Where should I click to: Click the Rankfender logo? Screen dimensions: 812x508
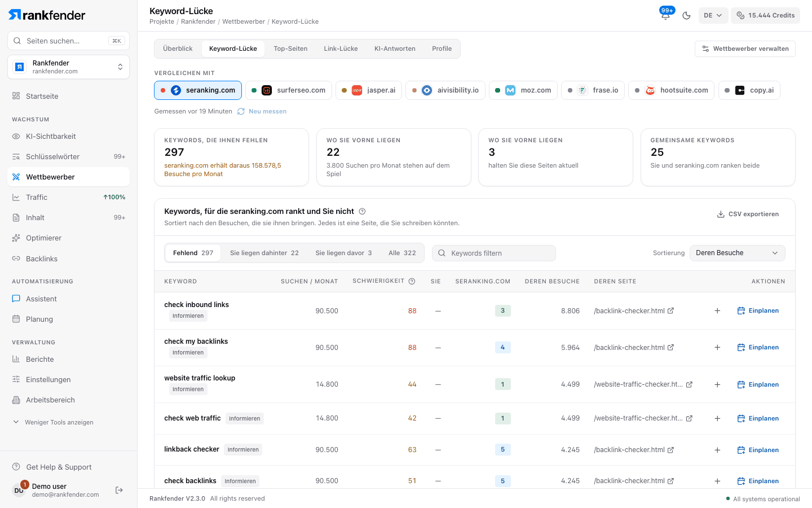pyautogui.click(x=47, y=15)
